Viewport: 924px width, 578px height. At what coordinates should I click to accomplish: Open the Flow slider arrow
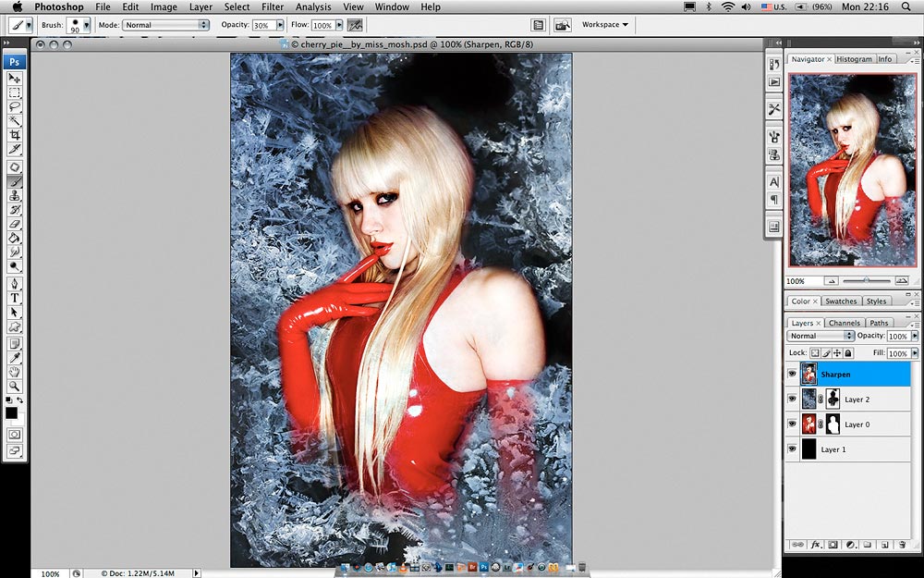pos(339,25)
